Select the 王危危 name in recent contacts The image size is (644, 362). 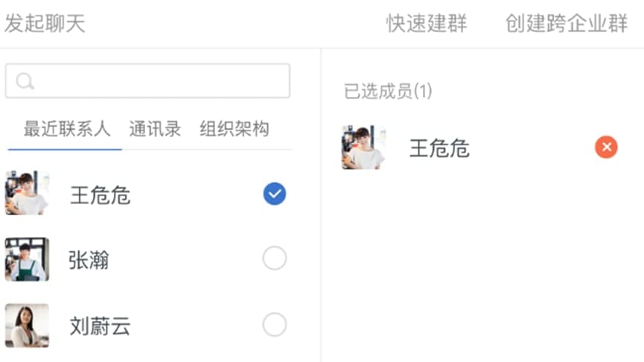pyautogui.click(x=100, y=195)
